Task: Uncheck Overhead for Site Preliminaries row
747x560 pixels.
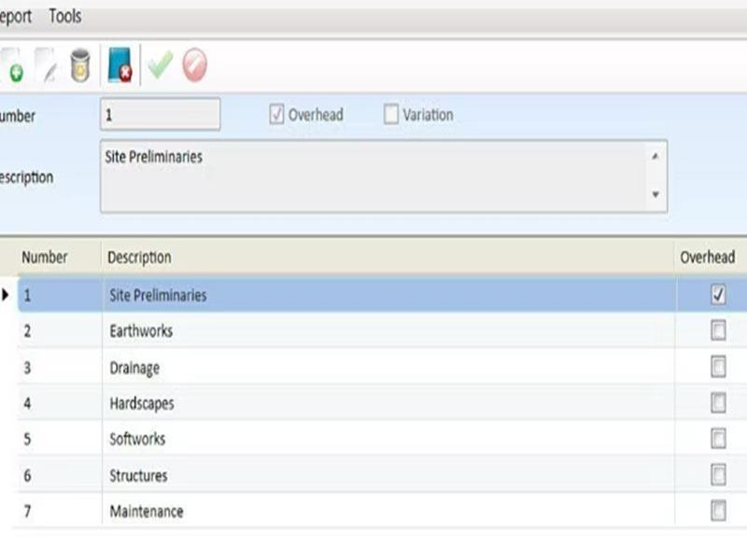Action: coord(718,294)
